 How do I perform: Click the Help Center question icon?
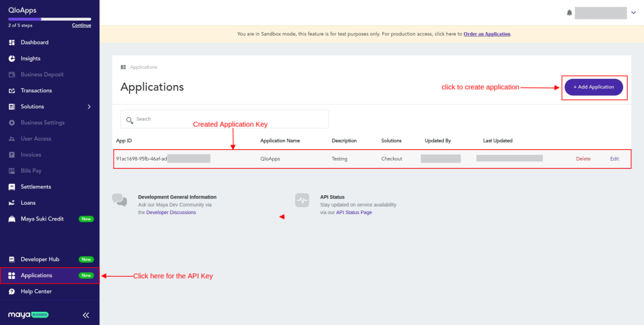point(12,292)
